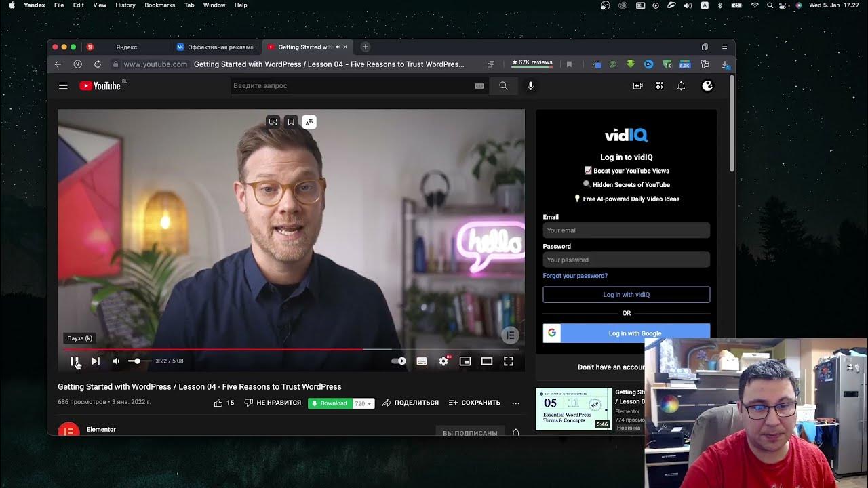Start voice search with microphone

coord(530,86)
